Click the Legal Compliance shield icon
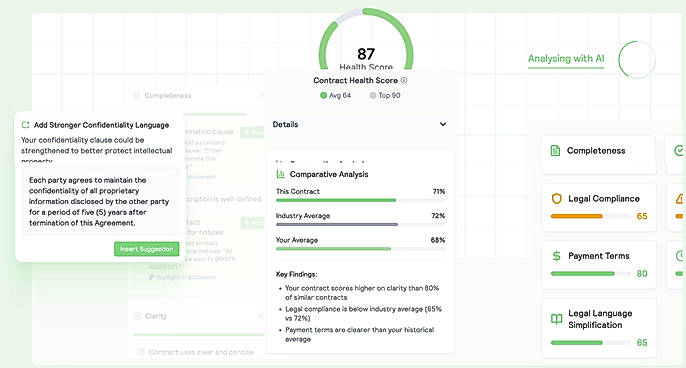Image resolution: width=686 pixels, height=368 pixels. [556, 199]
